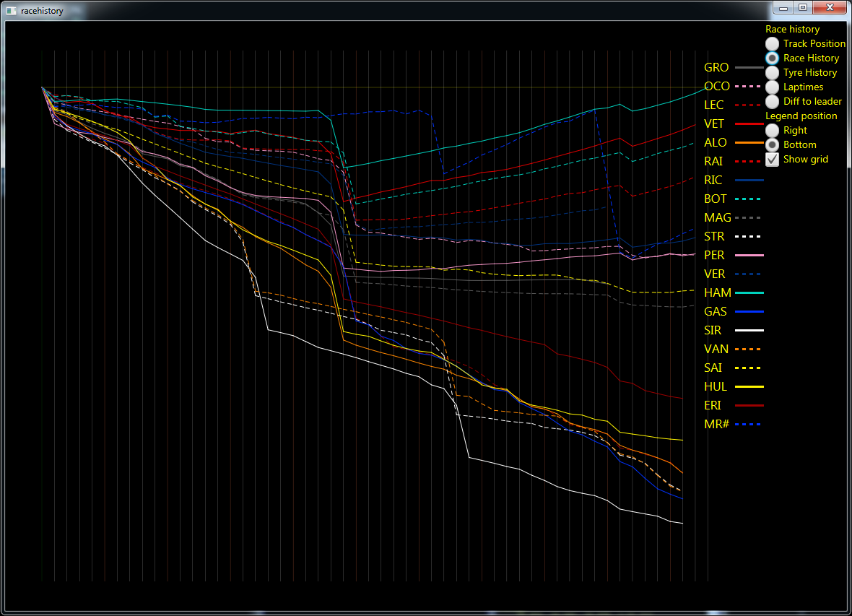This screenshot has height=616, width=852.
Task: Click the ALO driver label
Action: [x=715, y=142]
